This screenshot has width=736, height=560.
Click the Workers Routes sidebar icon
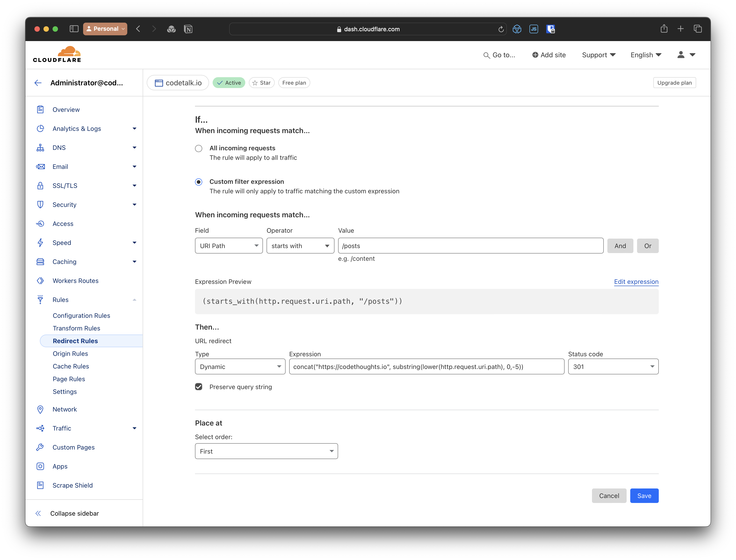[40, 281]
